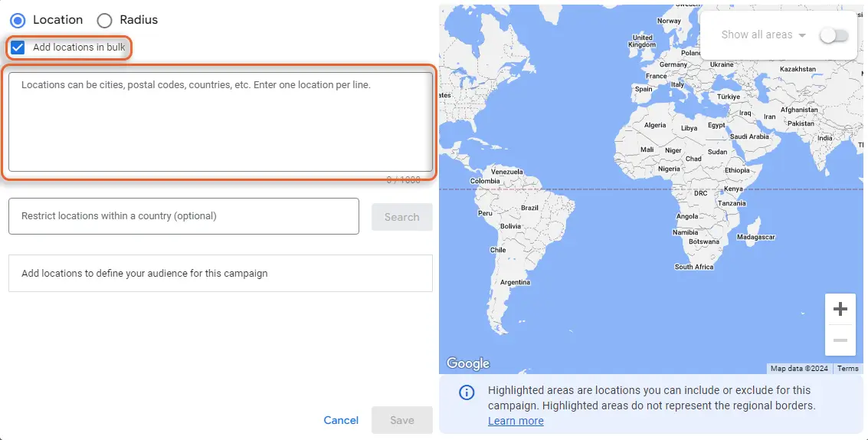Click Madagascar on the world map

tap(755, 237)
